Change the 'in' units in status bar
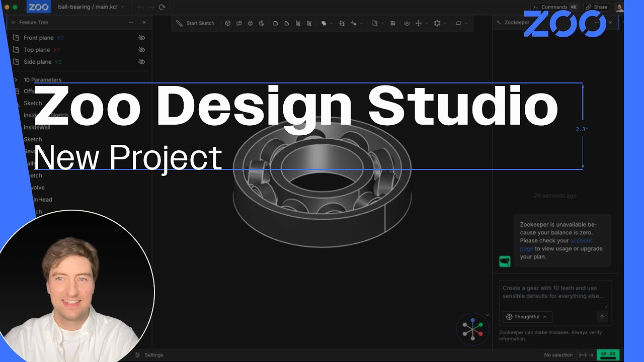 point(587,355)
